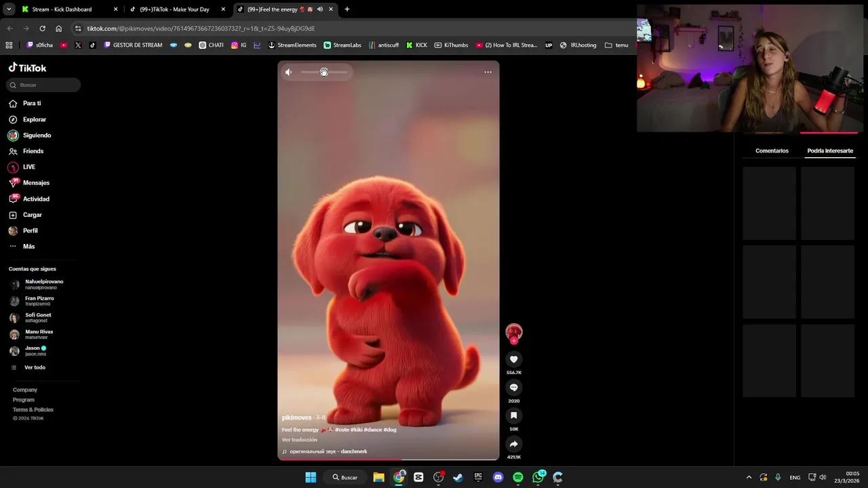
Task: Open Discord from the taskbar
Action: coord(498,477)
